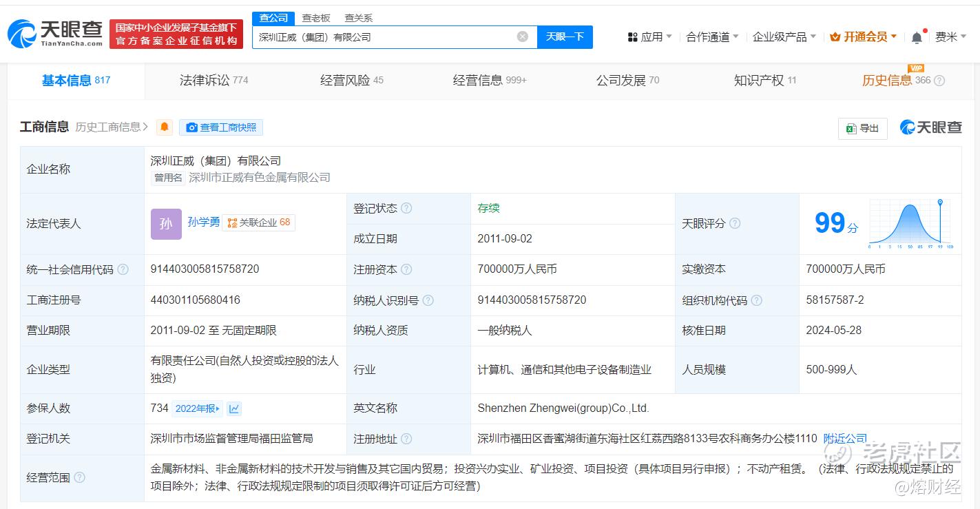
Task: Switch to the 法律诉讼 tab
Action: tap(213, 81)
